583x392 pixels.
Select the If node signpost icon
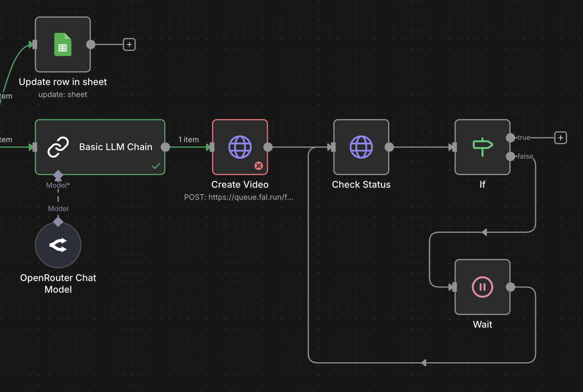(x=483, y=147)
